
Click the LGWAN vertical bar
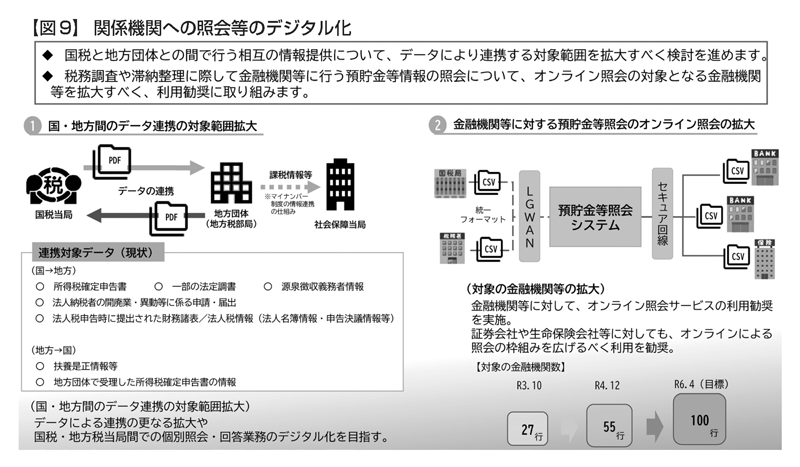point(530,216)
